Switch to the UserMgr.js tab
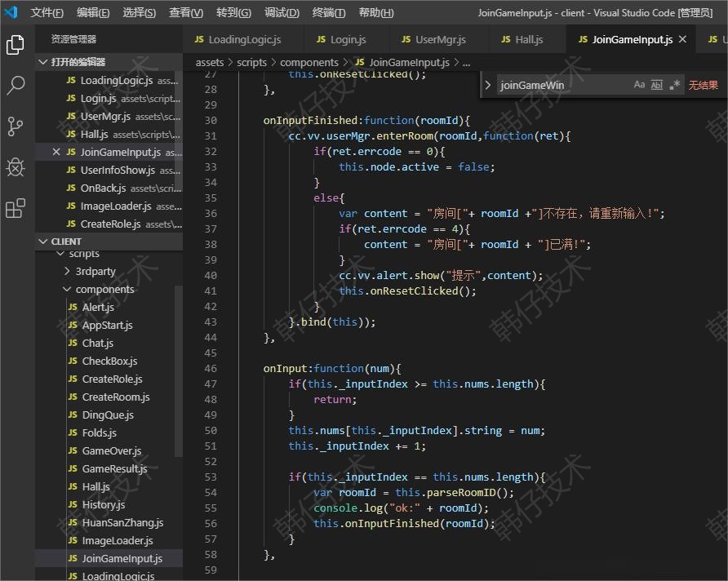 (x=439, y=39)
